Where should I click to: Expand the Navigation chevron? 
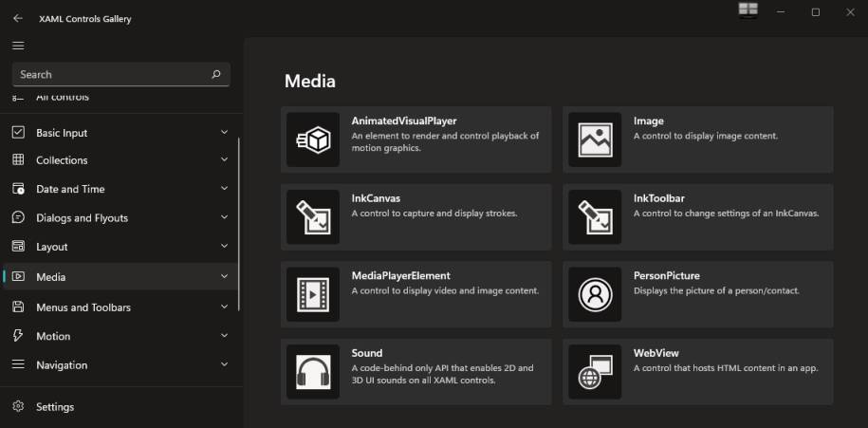pyautogui.click(x=224, y=364)
